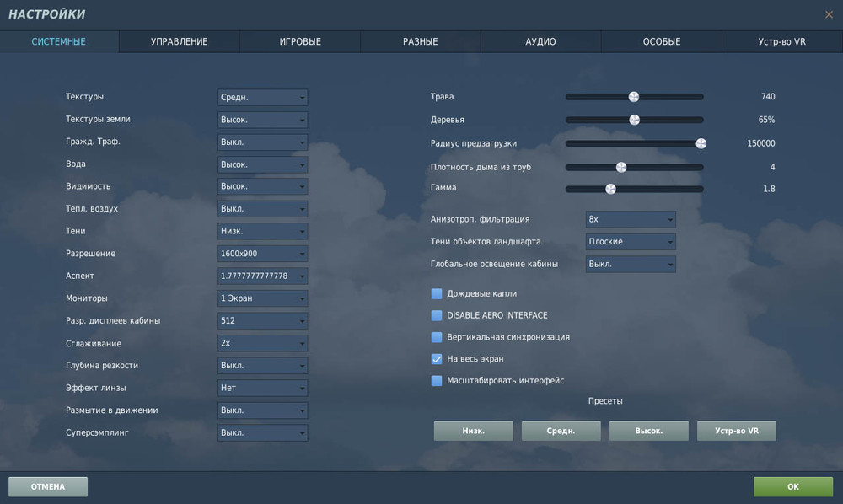
Task: Expand the Разрешение dropdown showing 1600x900
Action: [262, 254]
